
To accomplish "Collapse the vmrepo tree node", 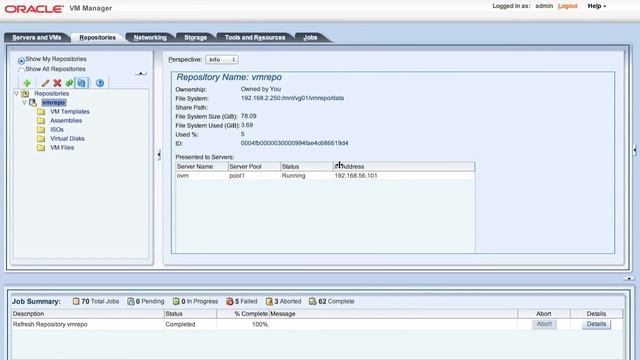I will 24,102.
